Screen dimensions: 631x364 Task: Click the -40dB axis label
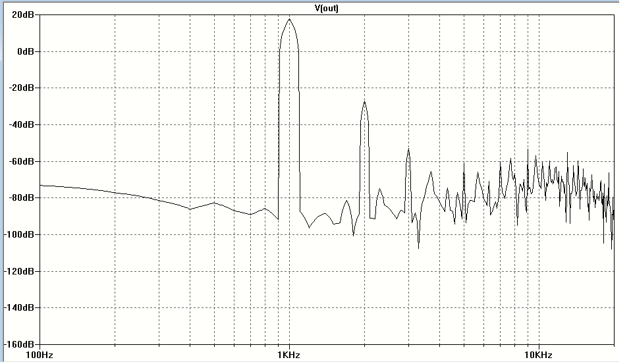(21, 124)
